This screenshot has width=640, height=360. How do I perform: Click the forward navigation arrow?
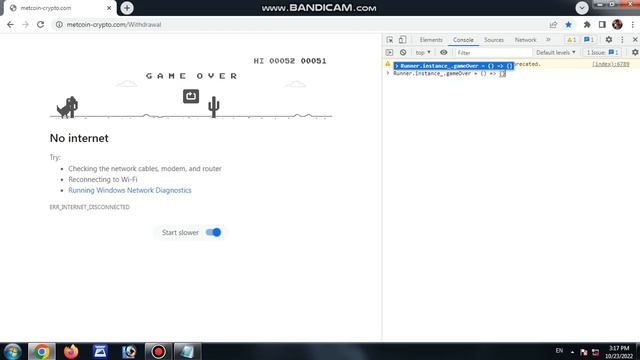click(25, 24)
